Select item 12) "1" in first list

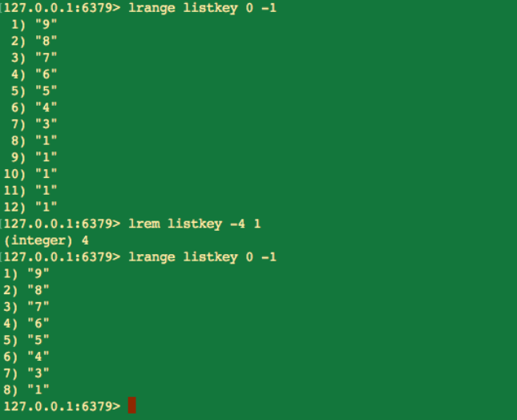click(30, 207)
